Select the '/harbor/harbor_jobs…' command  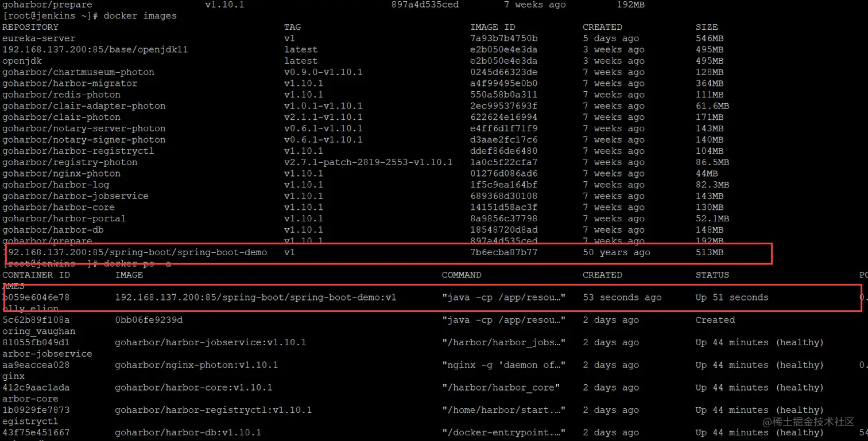point(504,342)
